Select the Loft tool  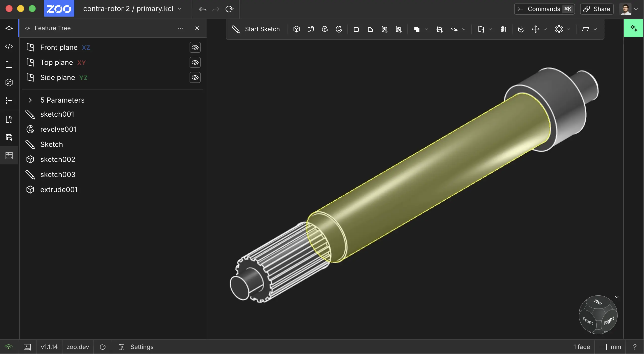click(x=325, y=29)
